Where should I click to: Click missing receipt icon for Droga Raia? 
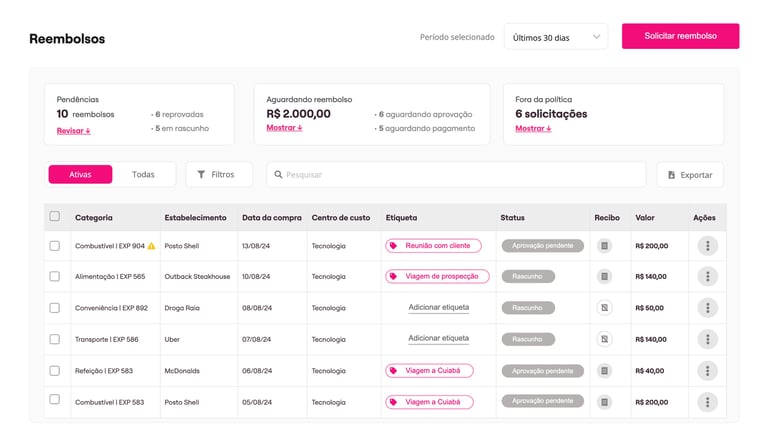click(604, 308)
